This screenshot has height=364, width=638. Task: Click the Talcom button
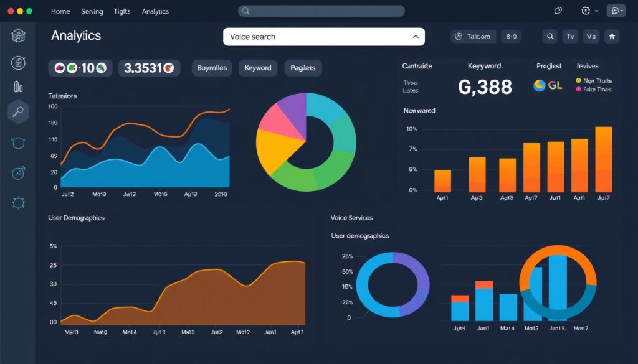(474, 37)
